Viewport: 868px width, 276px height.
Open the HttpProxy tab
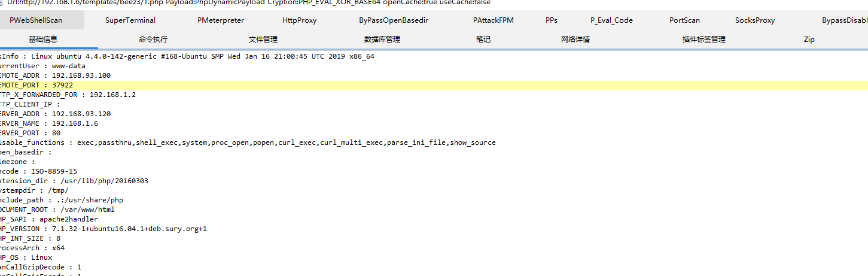point(300,20)
